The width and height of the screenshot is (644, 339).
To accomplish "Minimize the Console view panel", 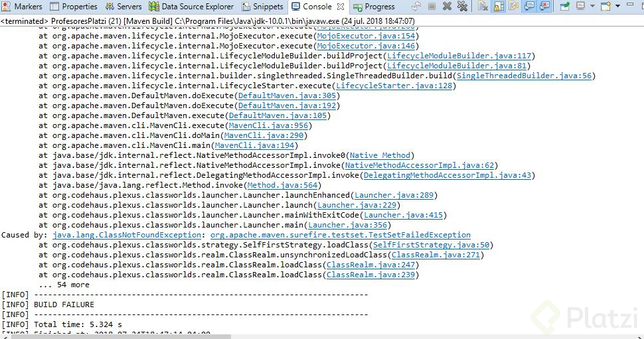I will [x=630, y=4].
